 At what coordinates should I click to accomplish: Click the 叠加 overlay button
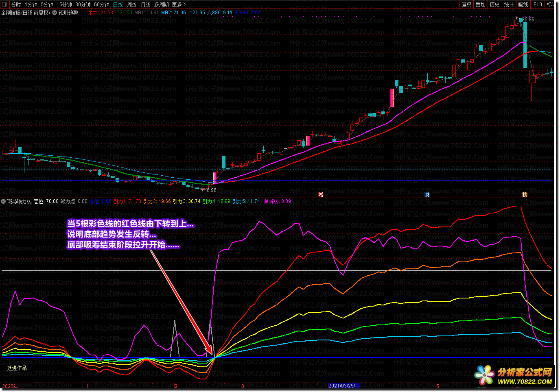[481, 4]
